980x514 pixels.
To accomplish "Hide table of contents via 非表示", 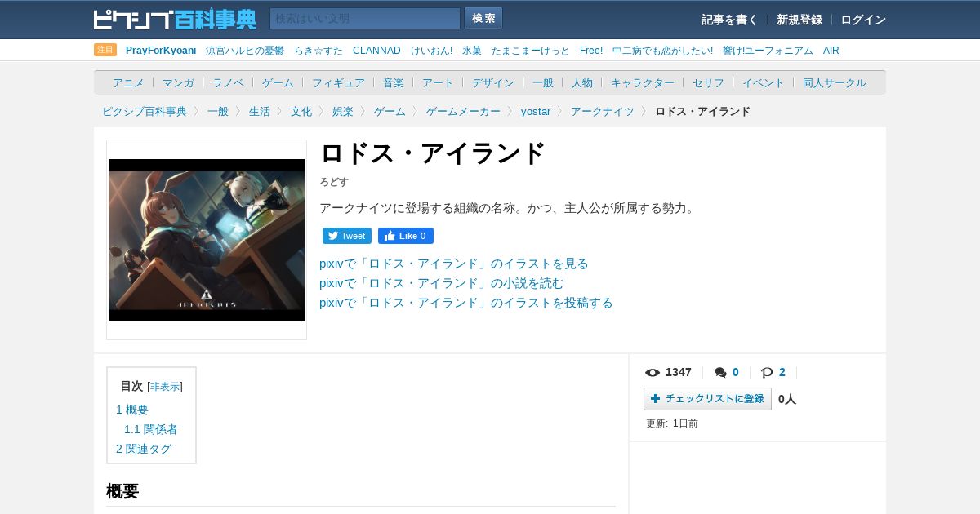I will pyautogui.click(x=165, y=387).
